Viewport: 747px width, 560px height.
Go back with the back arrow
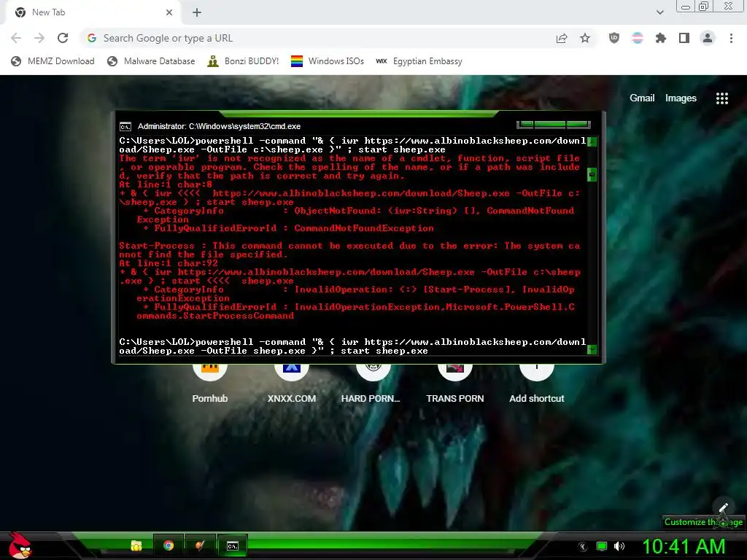tap(16, 38)
